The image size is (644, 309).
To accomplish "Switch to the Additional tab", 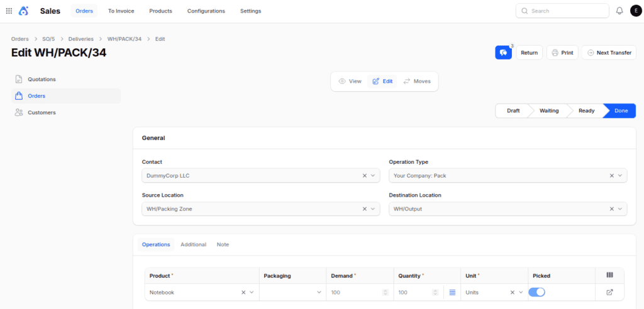I will point(194,244).
